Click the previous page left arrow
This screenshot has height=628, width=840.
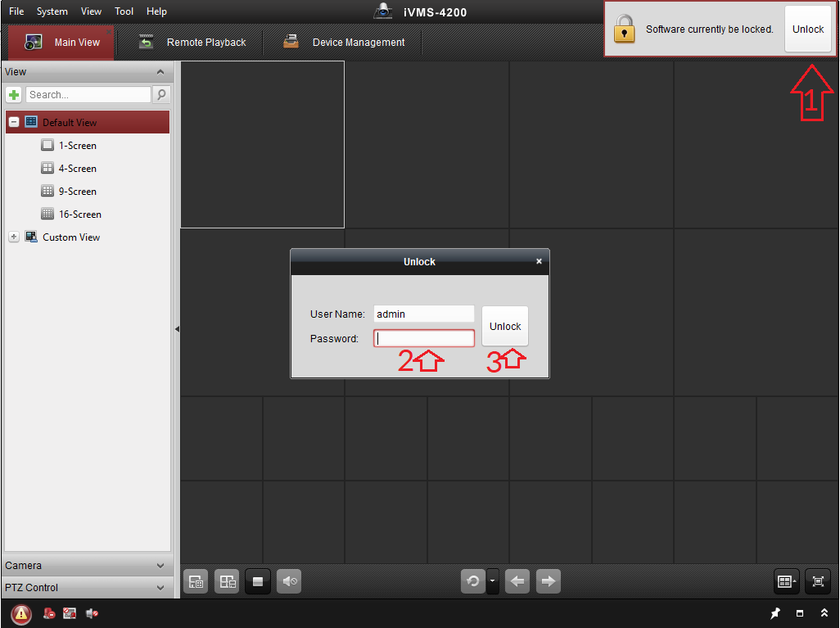517,581
